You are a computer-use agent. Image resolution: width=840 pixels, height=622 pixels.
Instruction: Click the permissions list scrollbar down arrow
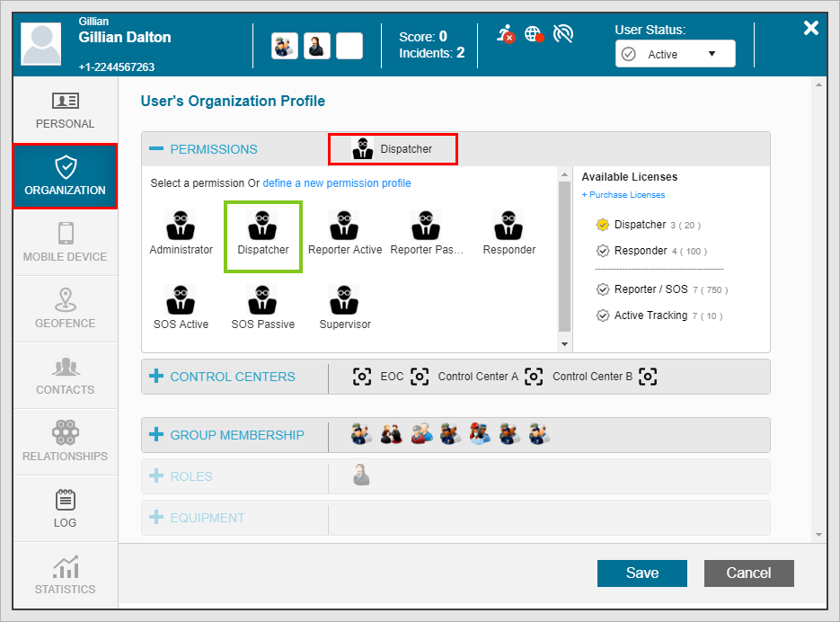[564, 344]
